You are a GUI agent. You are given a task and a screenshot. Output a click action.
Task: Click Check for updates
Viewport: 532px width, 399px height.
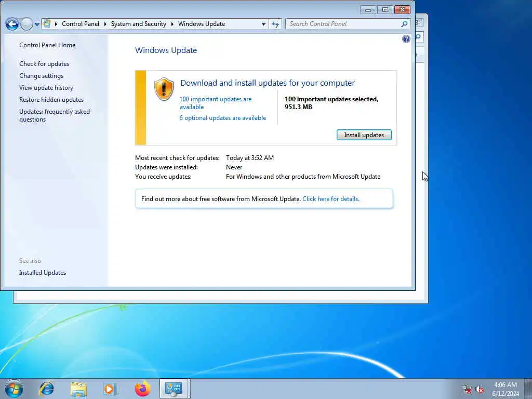click(x=44, y=64)
